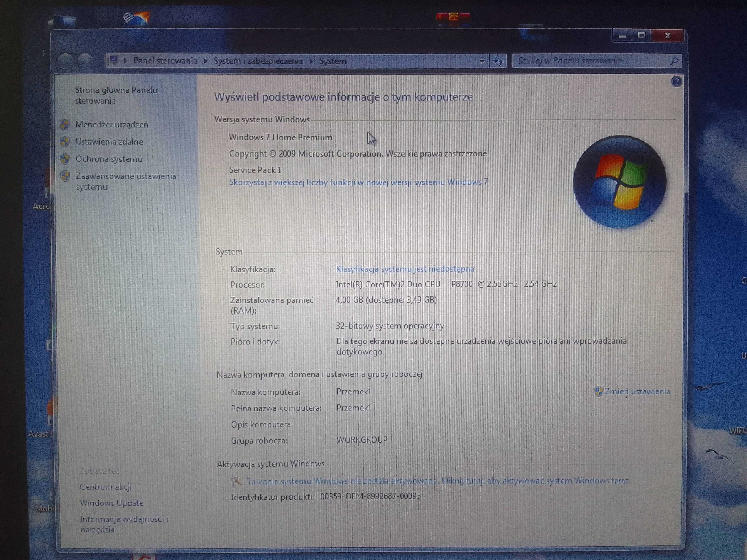Click shield icon beside Menedżer urządzeń
Image resolution: width=747 pixels, height=560 pixels.
coord(65,124)
